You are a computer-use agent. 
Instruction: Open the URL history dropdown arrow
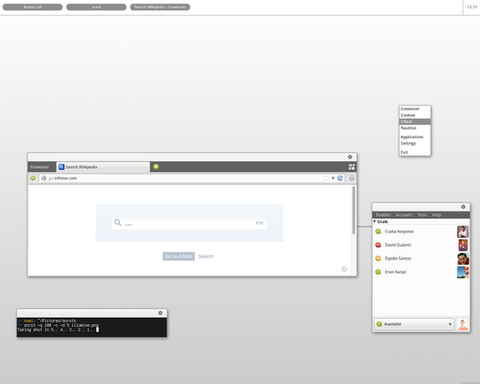tap(333, 178)
